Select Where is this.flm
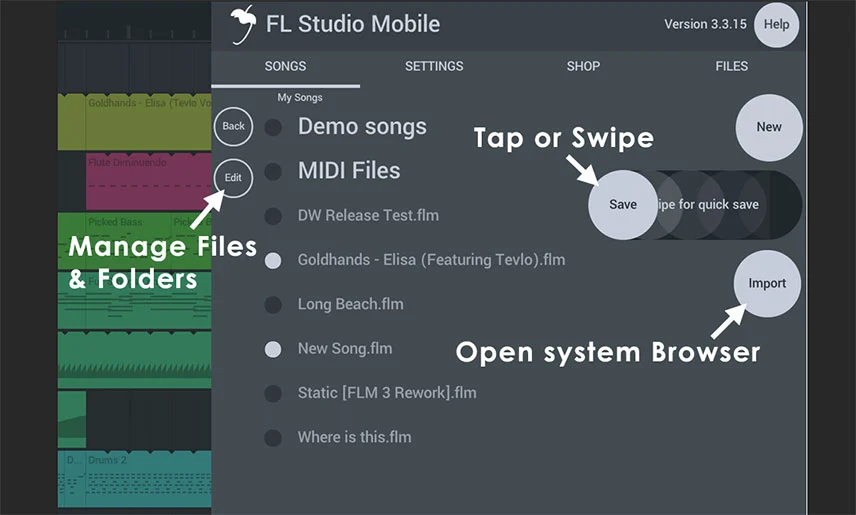The width and height of the screenshot is (856, 515). [355, 437]
